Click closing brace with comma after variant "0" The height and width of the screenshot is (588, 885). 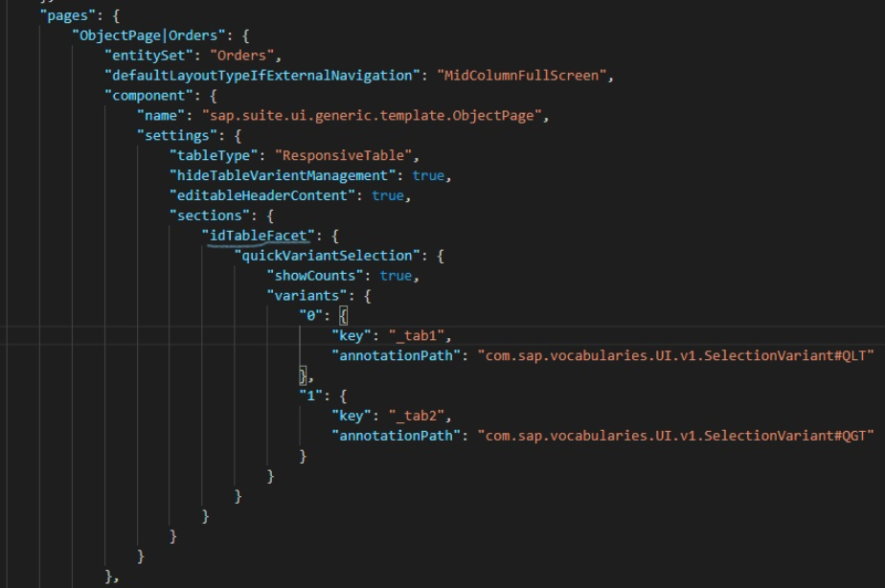306,375
